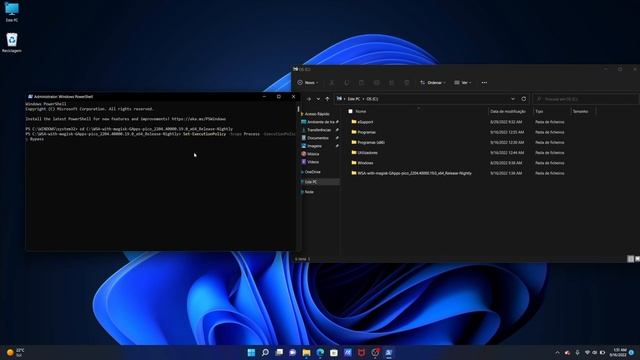This screenshot has width=640, height=360.
Task: Click the forward arrow in Explorer navigation
Action: click(309, 99)
